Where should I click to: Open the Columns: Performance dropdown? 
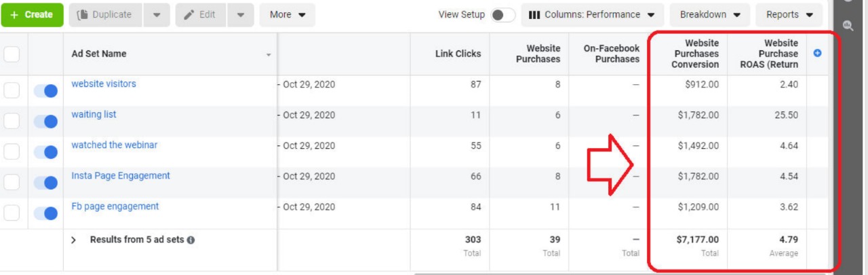(591, 15)
